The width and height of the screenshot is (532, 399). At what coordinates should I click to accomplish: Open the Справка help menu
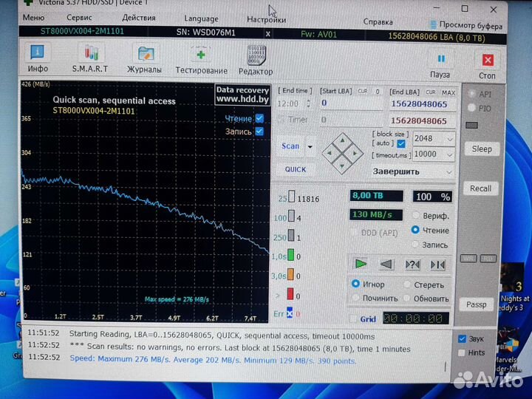[x=378, y=22]
